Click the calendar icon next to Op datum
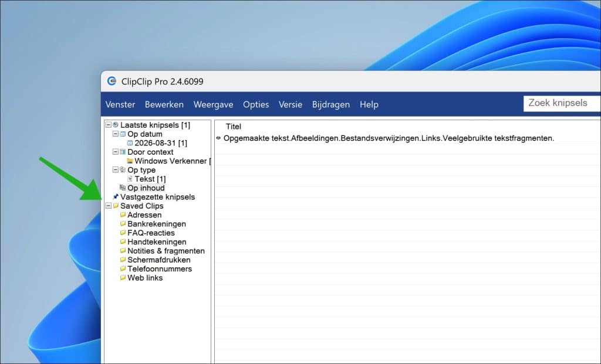 [x=123, y=134]
